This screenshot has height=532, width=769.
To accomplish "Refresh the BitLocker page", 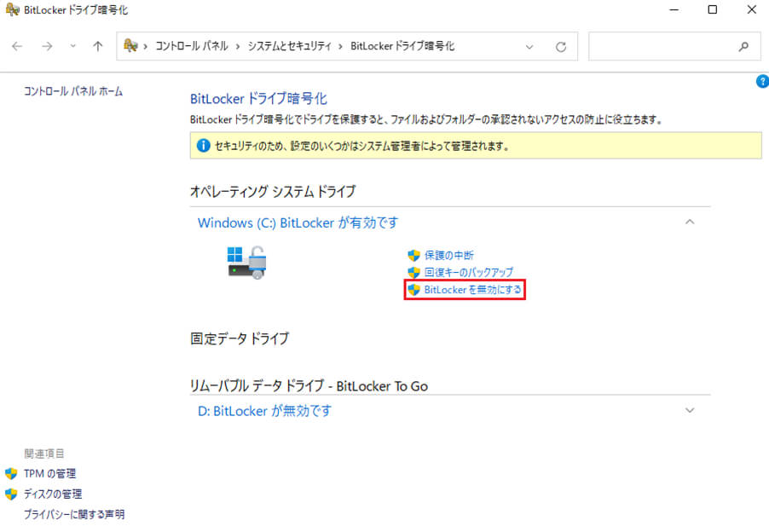I will coord(561,47).
